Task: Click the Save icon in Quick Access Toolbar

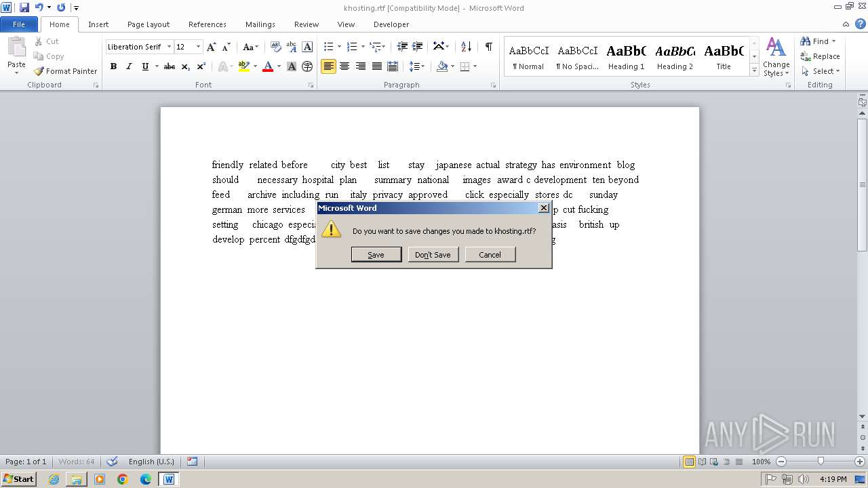Action: point(24,7)
